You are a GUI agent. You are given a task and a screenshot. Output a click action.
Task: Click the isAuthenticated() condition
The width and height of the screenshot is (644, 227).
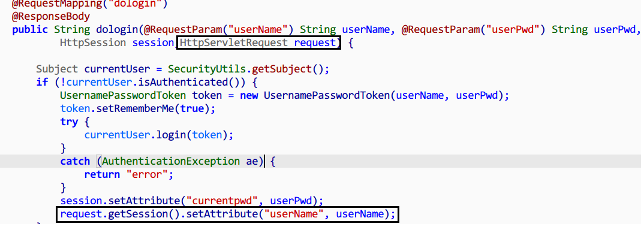[x=192, y=83]
